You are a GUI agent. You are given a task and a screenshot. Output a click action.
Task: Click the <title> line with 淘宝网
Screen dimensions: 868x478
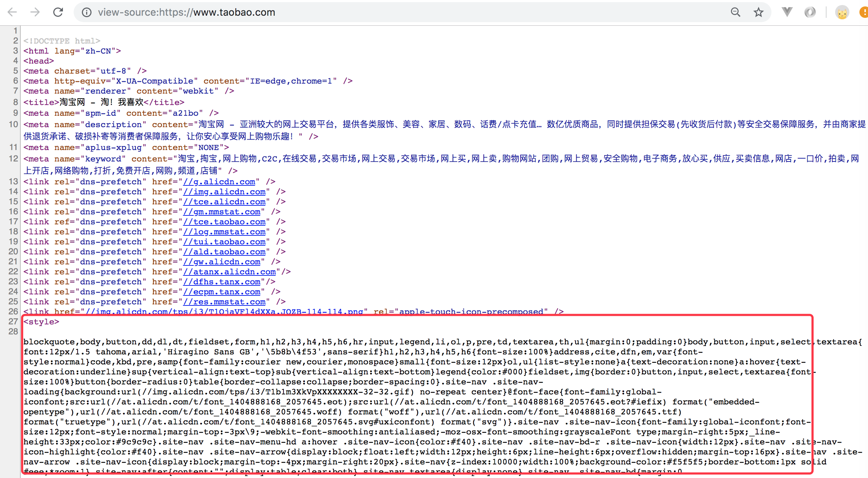point(104,102)
